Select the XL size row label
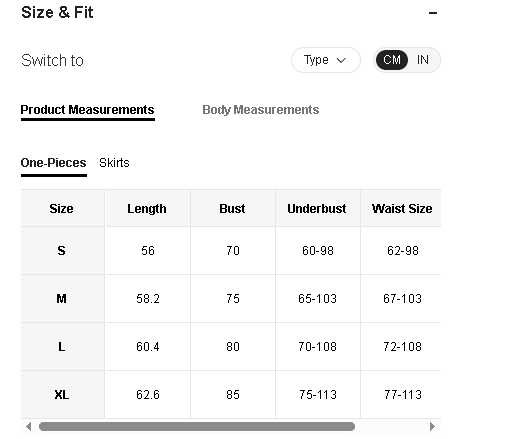This screenshot has height=439, width=531. (x=62, y=395)
